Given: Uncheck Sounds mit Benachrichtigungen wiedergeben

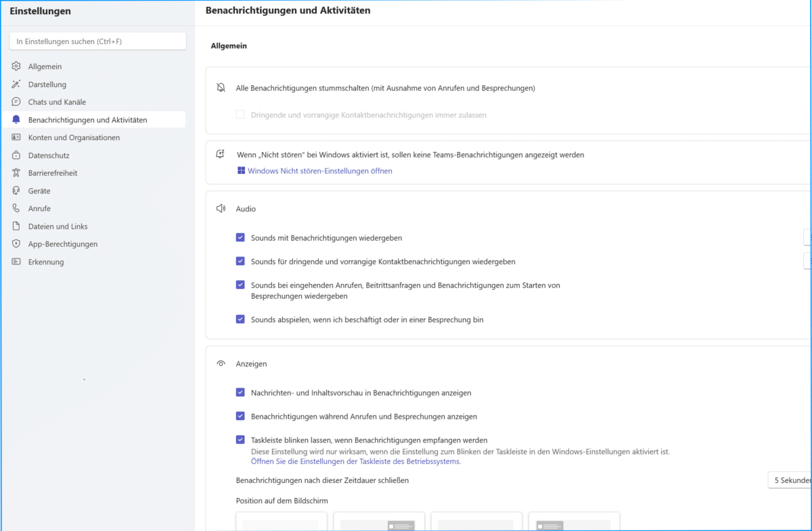Looking at the screenshot, I should pos(240,238).
